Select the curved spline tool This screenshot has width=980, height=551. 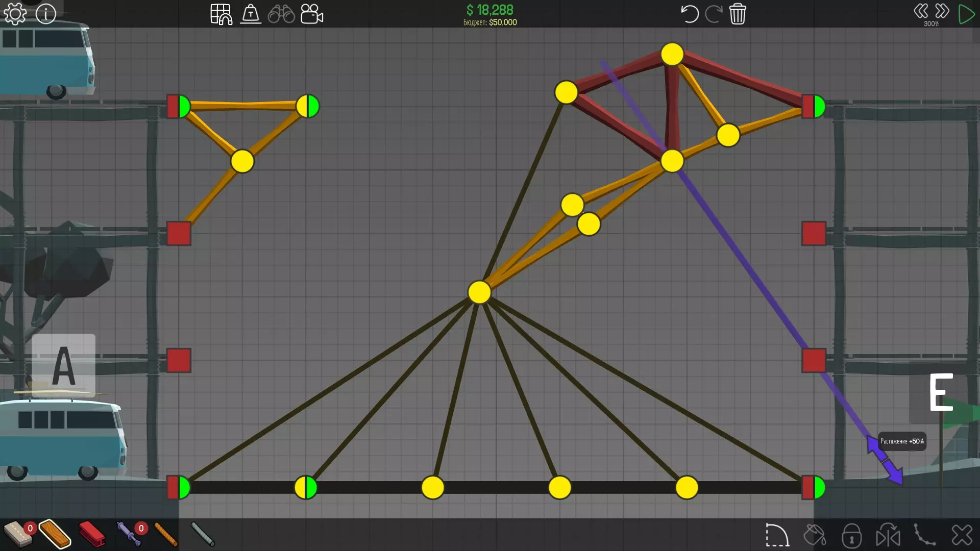pos(924,535)
